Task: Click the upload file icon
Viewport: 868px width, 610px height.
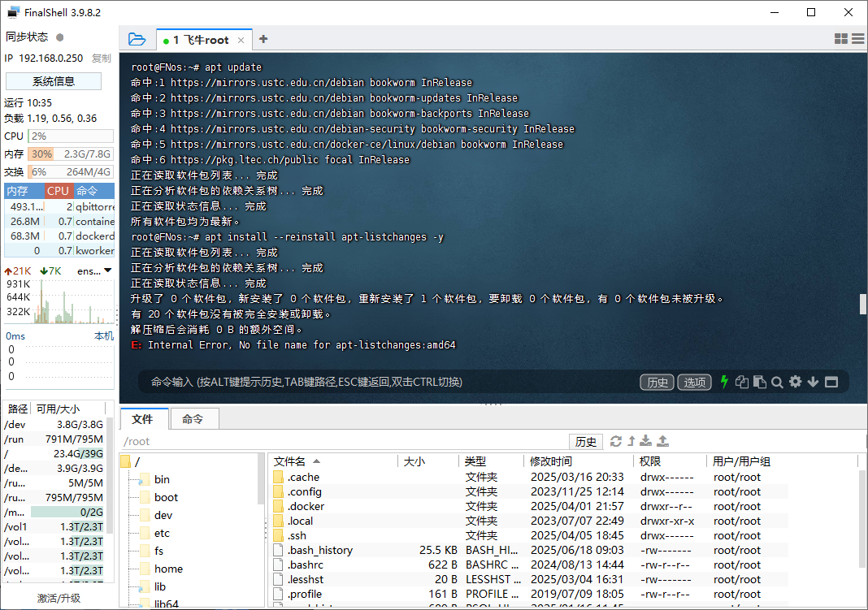Action: point(662,441)
